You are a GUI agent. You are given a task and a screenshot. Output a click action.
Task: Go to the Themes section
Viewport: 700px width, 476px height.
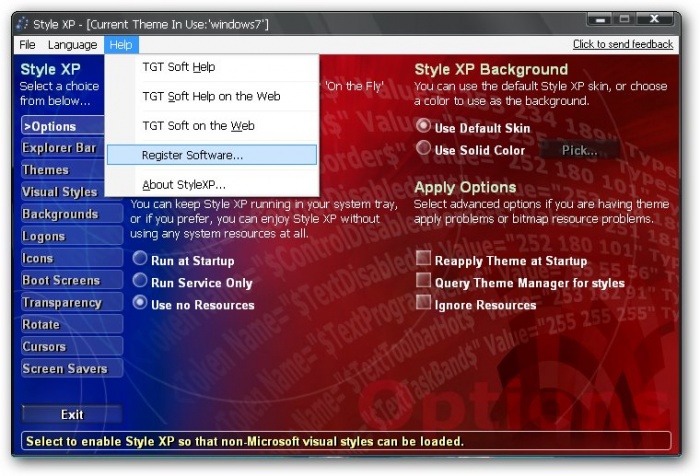[62, 170]
